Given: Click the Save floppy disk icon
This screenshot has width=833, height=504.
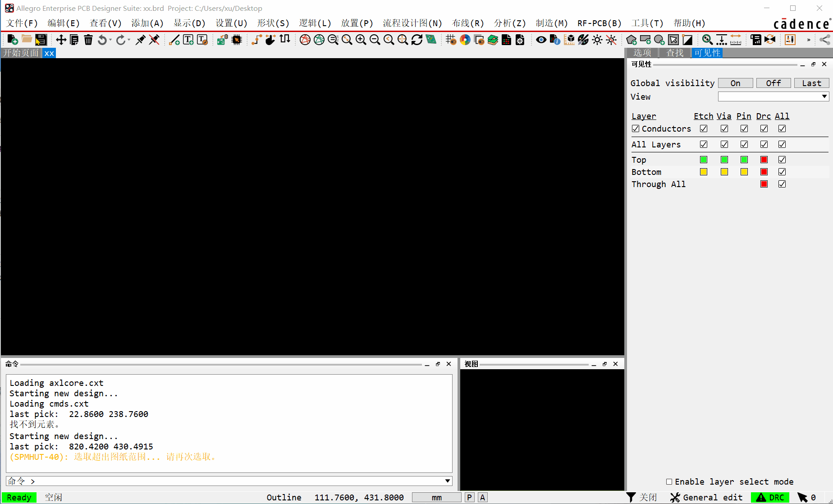Looking at the screenshot, I should pos(41,40).
